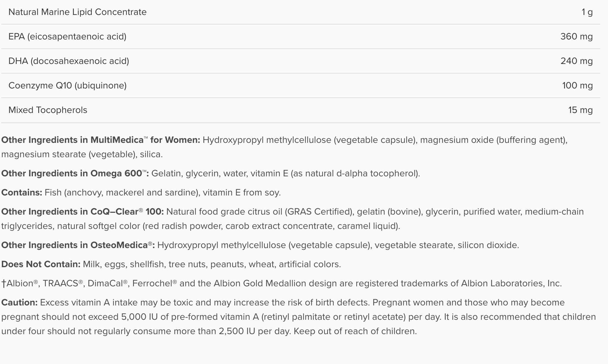608x364 pixels.
Task: Click the "Other Ingredients in CoQ–Clear 100" heading
Action: click(x=82, y=212)
